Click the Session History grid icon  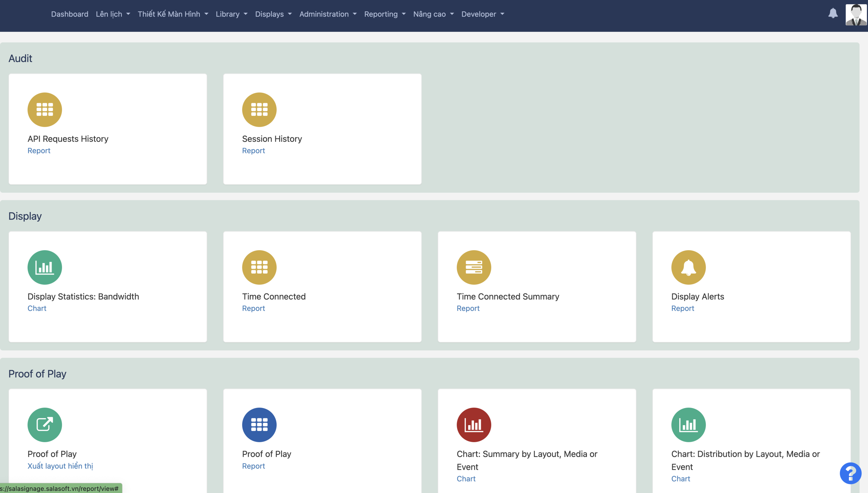(x=259, y=110)
